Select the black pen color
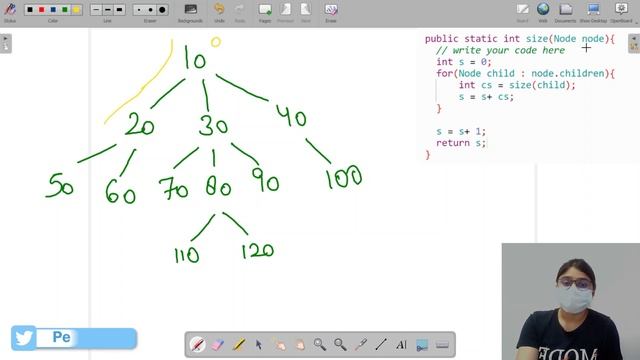Viewport: 640px width, 360px height. point(30,9)
